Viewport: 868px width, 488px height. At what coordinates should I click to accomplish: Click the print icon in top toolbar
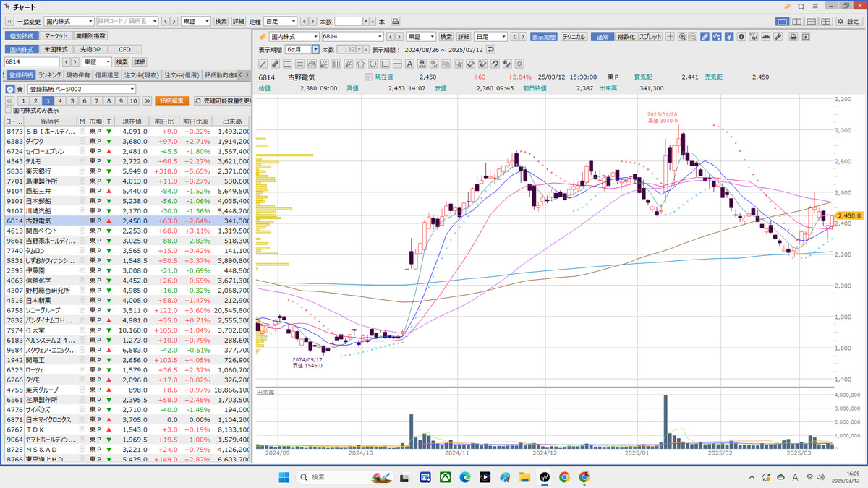pos(395,22)
